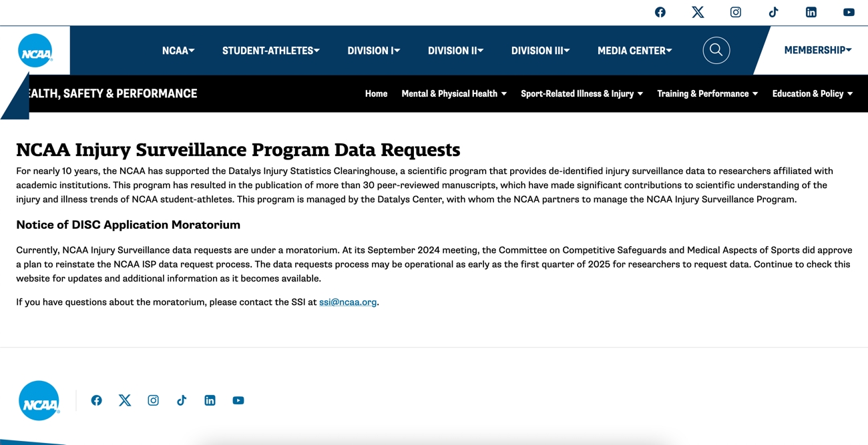
Task: Open X (Twitter) icon in top header
Action: [x=698, y=12]
